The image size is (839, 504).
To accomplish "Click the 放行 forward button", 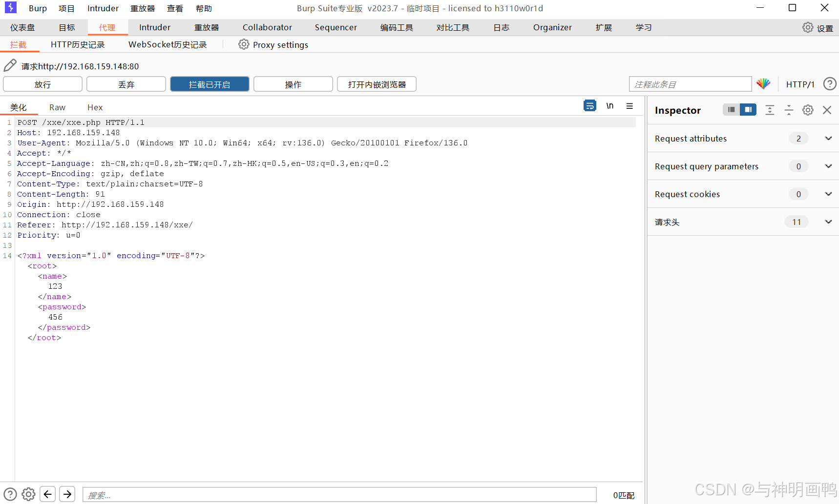I will (x=42, y=84).
